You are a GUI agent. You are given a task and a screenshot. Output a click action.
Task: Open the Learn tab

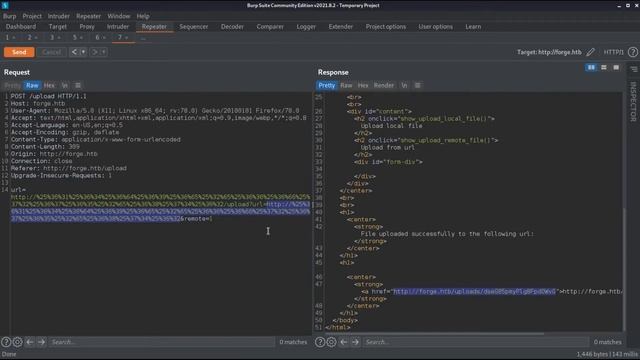pos(473,27)
